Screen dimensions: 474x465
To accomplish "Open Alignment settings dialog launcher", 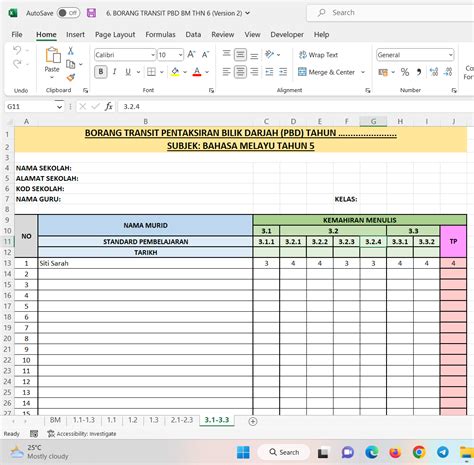I will 368,90.
